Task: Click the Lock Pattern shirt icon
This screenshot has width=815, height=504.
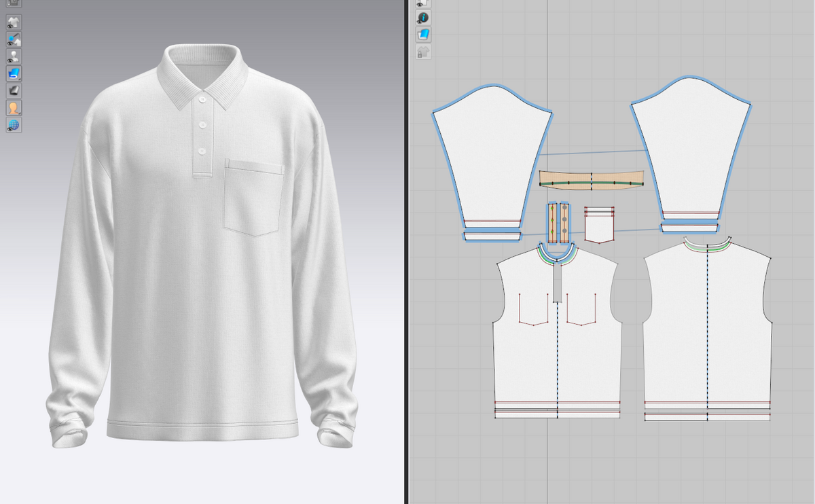Action: 423,52
